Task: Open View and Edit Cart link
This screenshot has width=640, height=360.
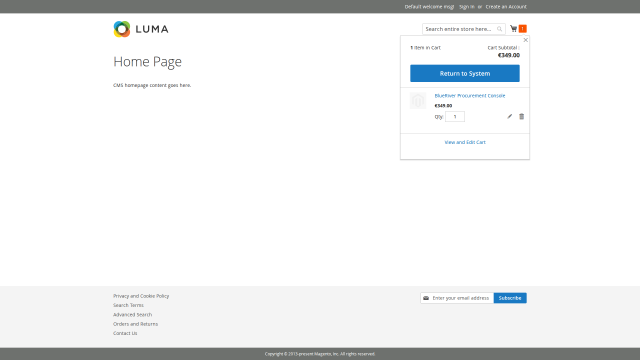Action: pos(465,142)
